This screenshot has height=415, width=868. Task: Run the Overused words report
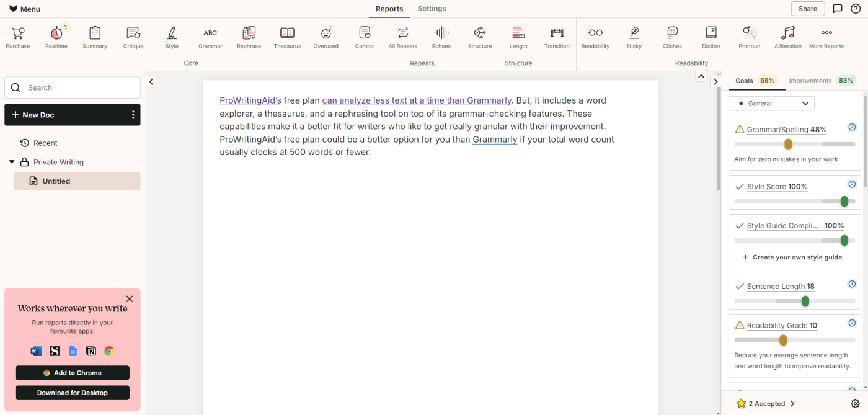point(325,37)
